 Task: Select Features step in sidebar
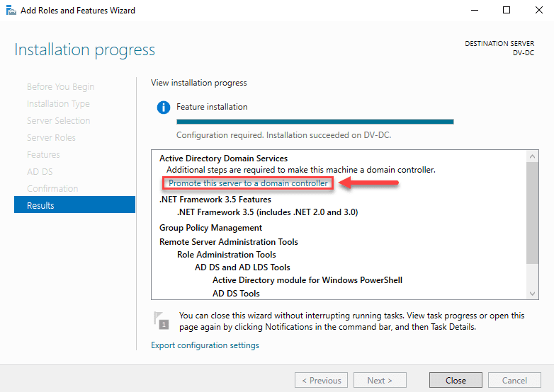(43, 154)
